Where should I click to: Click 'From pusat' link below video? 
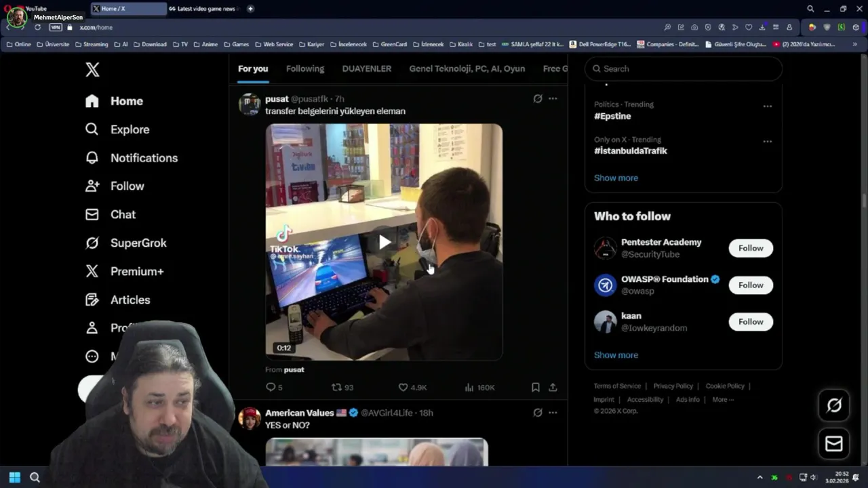(x=285, y=369)
